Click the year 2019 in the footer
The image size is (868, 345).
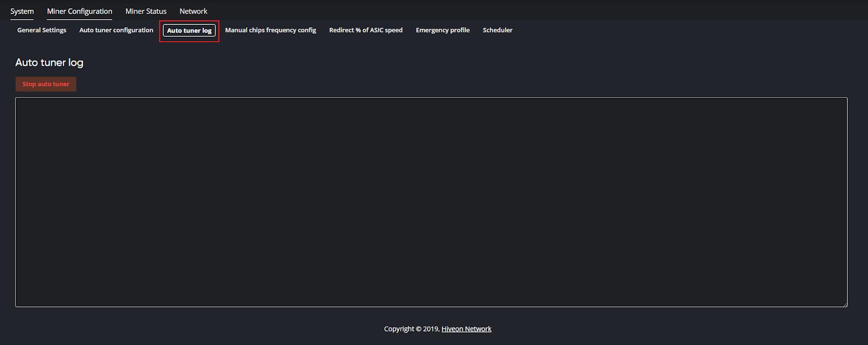coord(431,329)
